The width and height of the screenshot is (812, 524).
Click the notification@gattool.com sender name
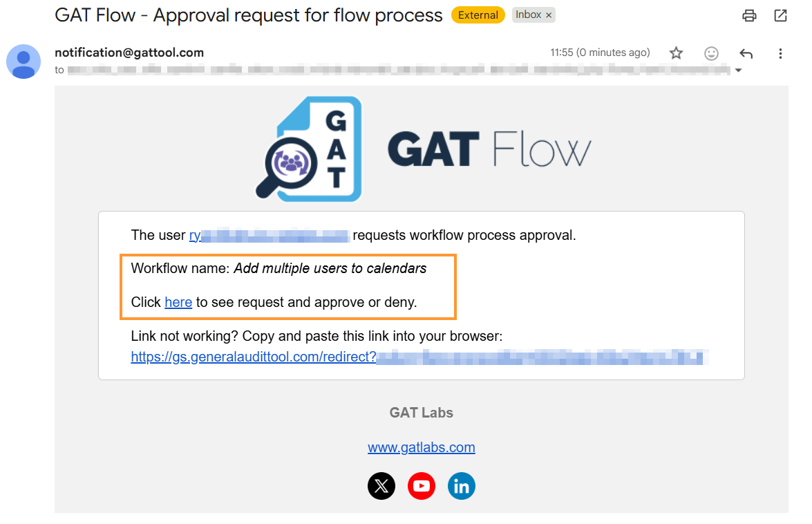(x=129, y=53)
